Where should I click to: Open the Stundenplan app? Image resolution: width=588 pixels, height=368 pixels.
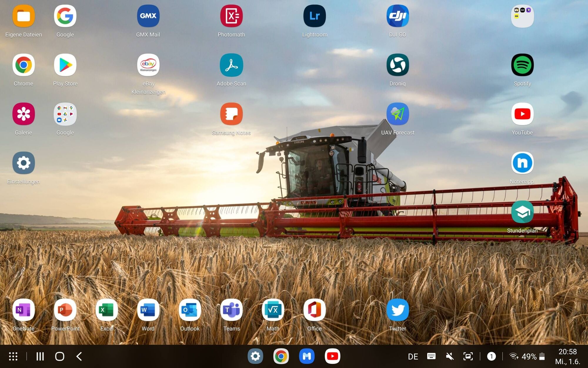click(x=522, y=212)
